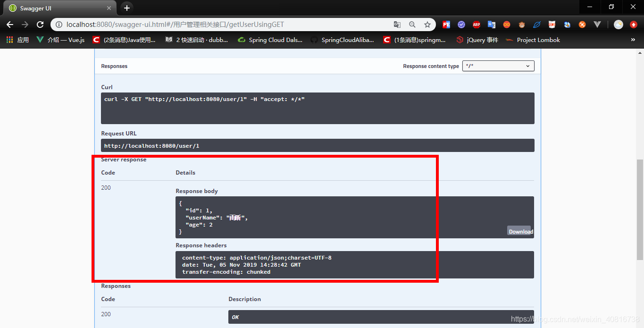Open the SpringCloudAlibaba GitHub bookmark
644x328 pixels.
pos(342,40)
